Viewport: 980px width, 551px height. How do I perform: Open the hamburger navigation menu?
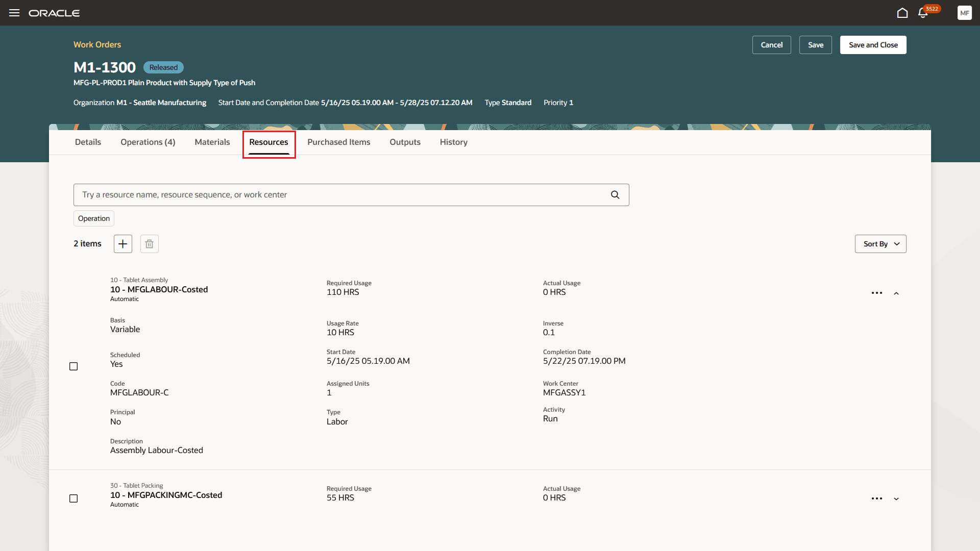[x=14, y=13]
